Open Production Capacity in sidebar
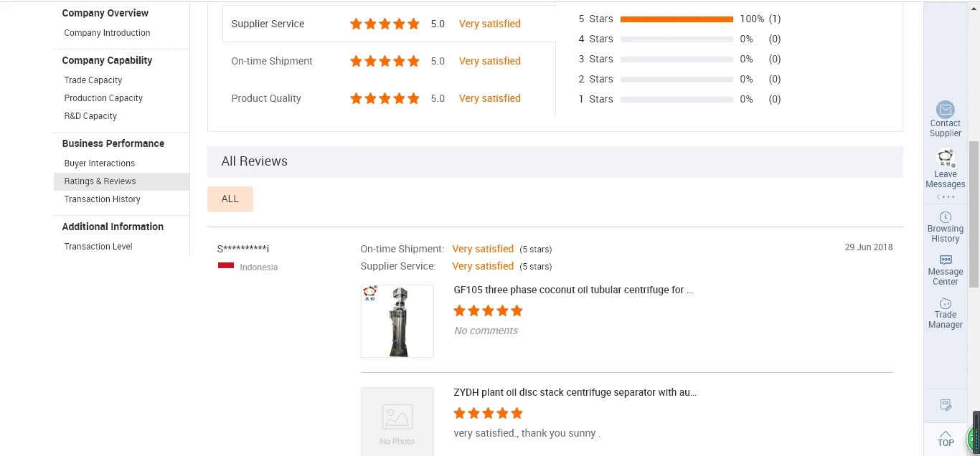 click(103, 98)
